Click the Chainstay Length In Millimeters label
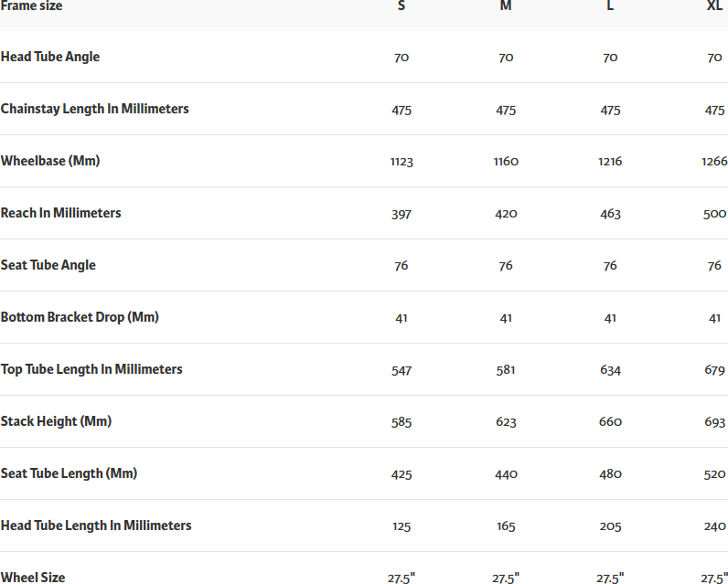This screenshot has height=584, width=728. tap(94, 109)
